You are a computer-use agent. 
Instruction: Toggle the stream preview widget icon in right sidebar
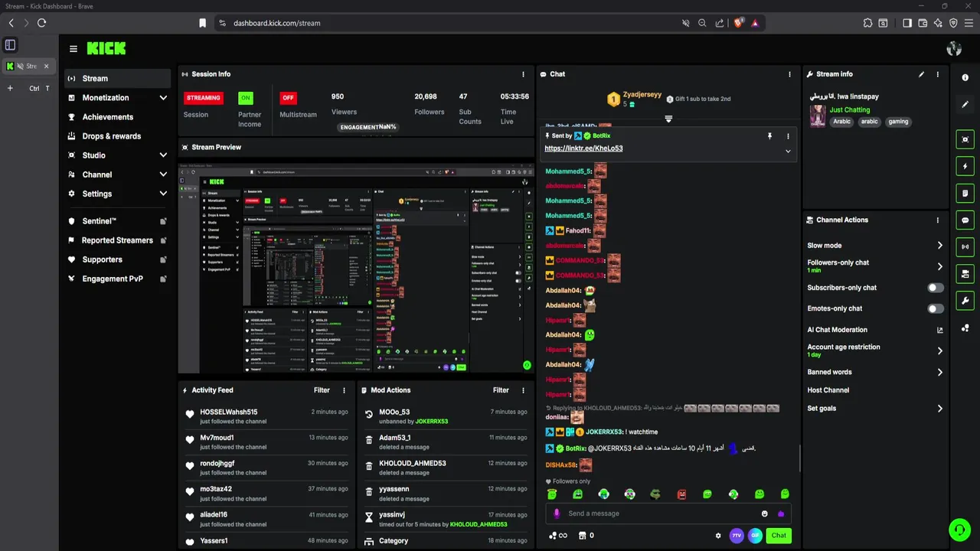(965, 139)
